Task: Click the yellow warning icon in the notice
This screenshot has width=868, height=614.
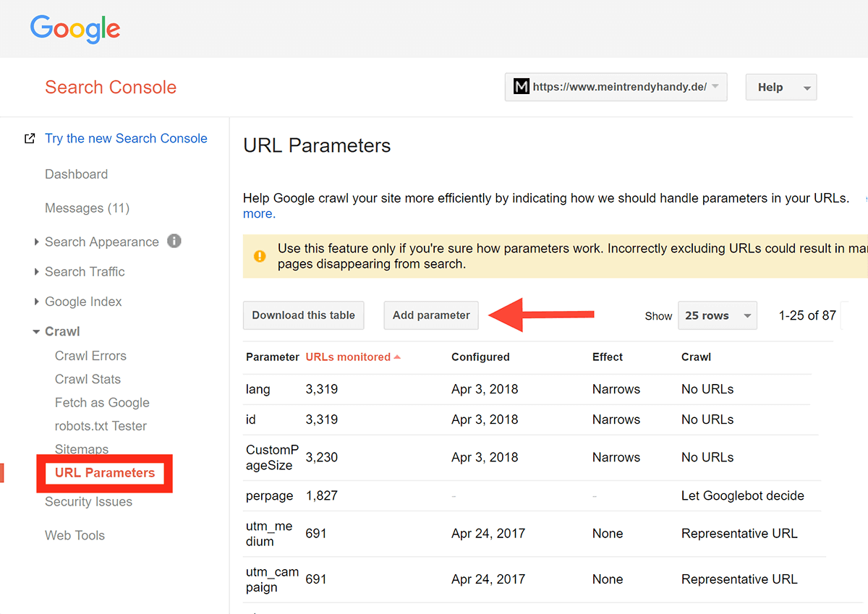Action: [x=260, y=256]
